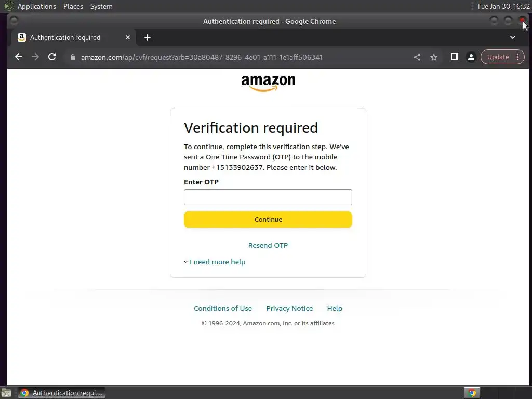Click the yellow Continue button
The width and height of the screenshot is (532, 399).
click(268, 220)
